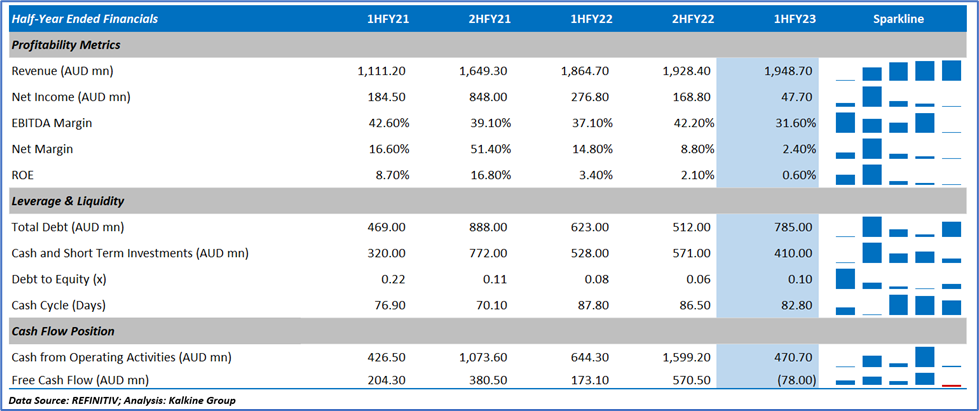The height and width of the screenshot is (411, 979).
Task: Select the Half-Year Ended Financials title cell
Action: pyautogui.click(x=84, y=19)
